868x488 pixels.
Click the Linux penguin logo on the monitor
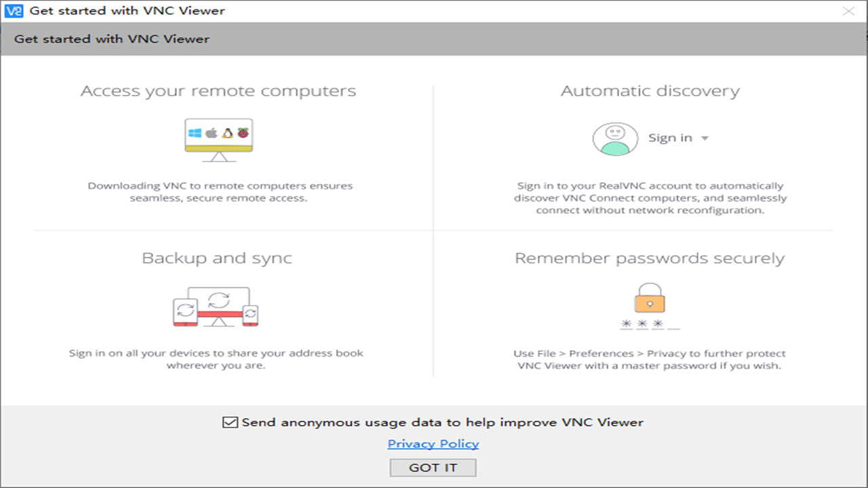coord(227,134)
